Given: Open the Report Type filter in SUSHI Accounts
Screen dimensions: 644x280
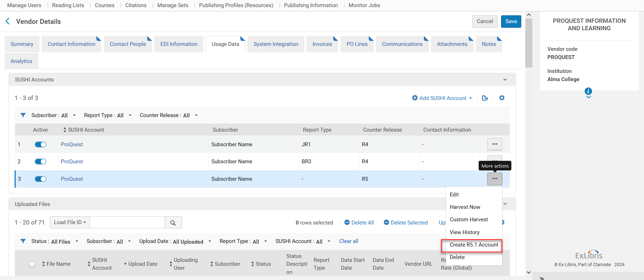Looking at the screenshot, I should click(108, 115).
